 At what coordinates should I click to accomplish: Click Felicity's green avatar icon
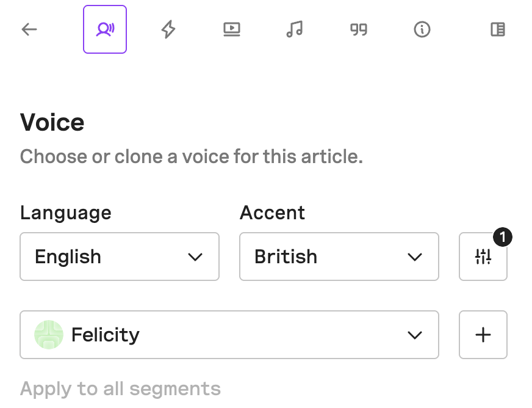pos(48,335)
